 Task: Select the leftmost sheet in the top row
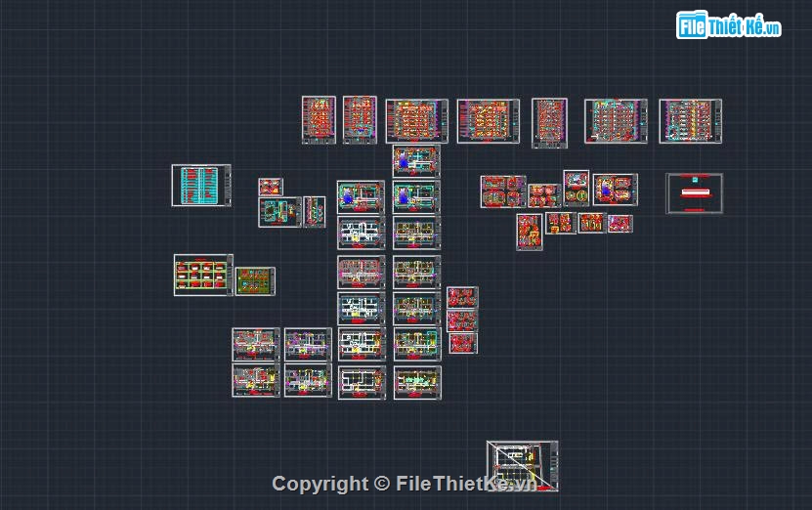click(x=319, y=120)
